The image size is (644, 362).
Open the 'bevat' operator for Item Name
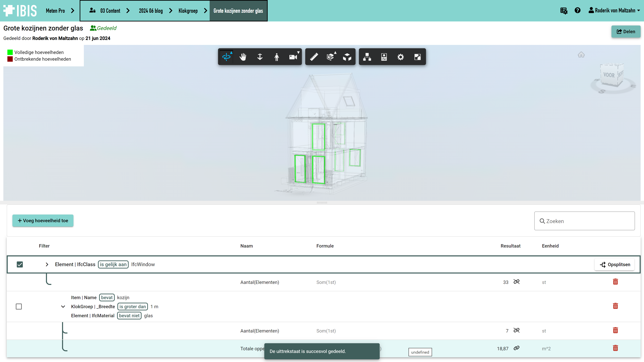[107, 297]
